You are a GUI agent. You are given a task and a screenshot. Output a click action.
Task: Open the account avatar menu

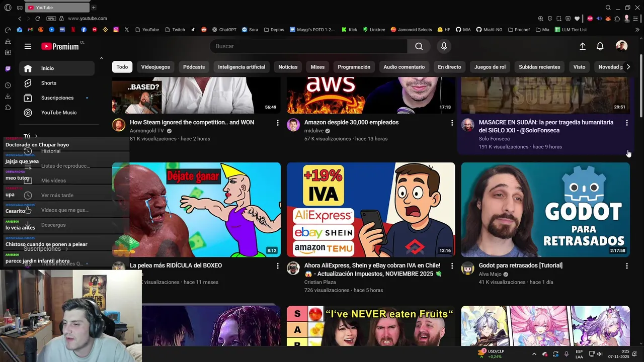[x=622, y=46]
